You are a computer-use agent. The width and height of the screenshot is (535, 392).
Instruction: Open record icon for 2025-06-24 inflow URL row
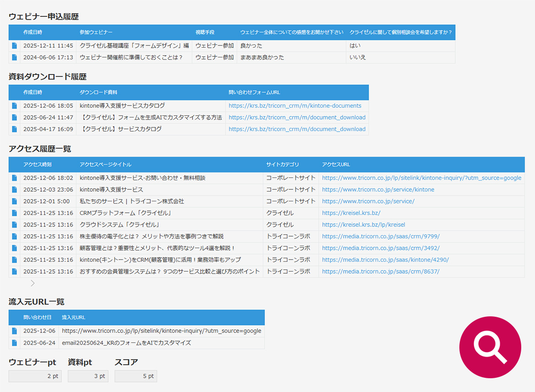click(14, 342)
